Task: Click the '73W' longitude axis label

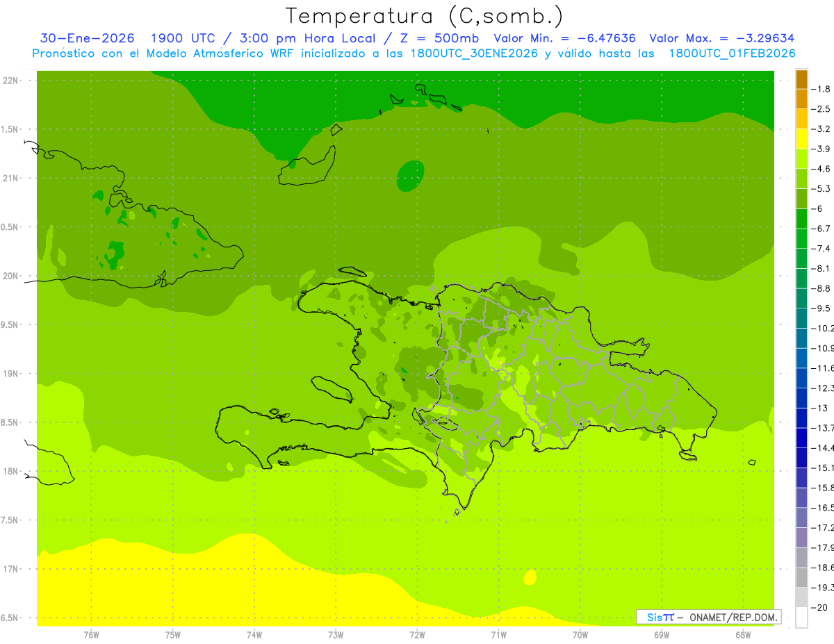Action: [x=336, y=635]
